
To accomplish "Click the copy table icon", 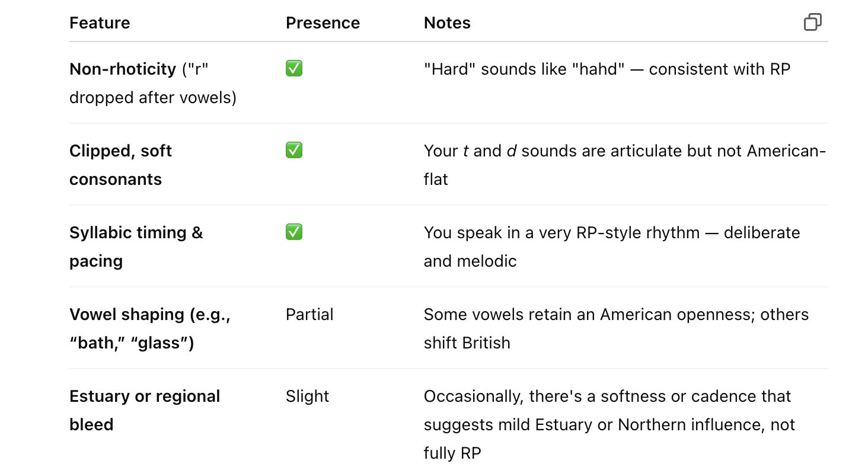I will click(x=812, y=23).
